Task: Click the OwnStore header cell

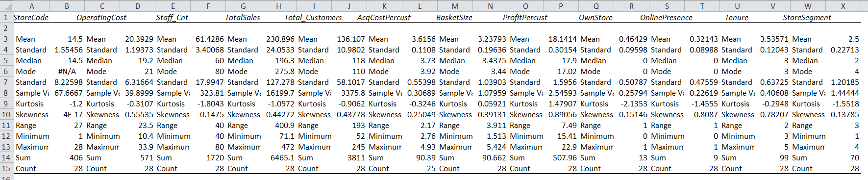Action: point(595,17)
